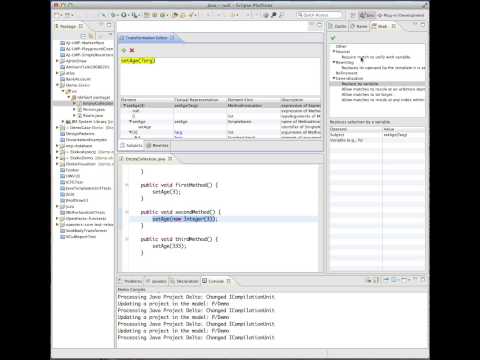Click the red X delete icon
This screenshot has width=480, height=360.
132,50
